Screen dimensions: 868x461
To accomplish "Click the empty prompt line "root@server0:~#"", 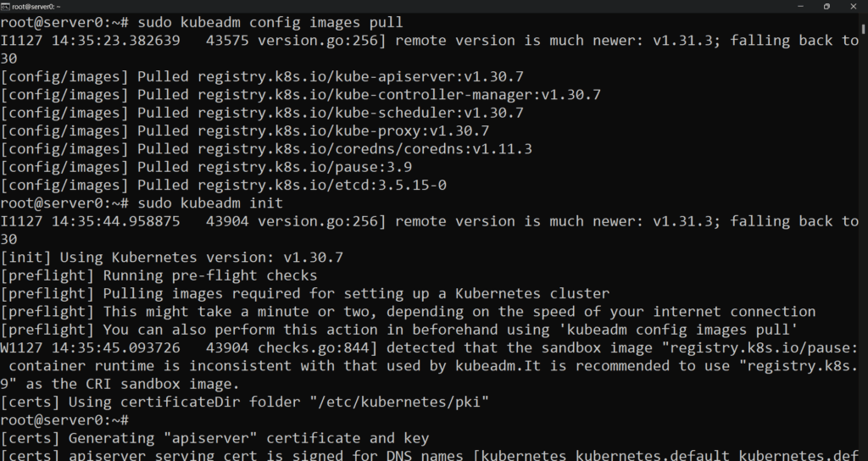I will click(x=64, y=420).
